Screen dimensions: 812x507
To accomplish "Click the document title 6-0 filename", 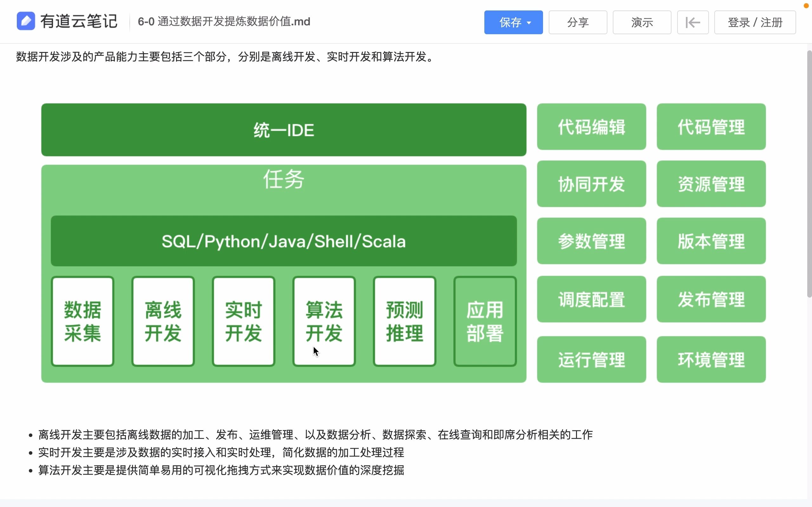I will 224,22.
